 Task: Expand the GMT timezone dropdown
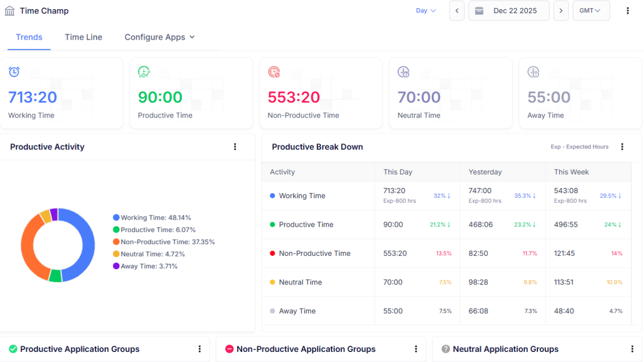[x=591, y=11]
